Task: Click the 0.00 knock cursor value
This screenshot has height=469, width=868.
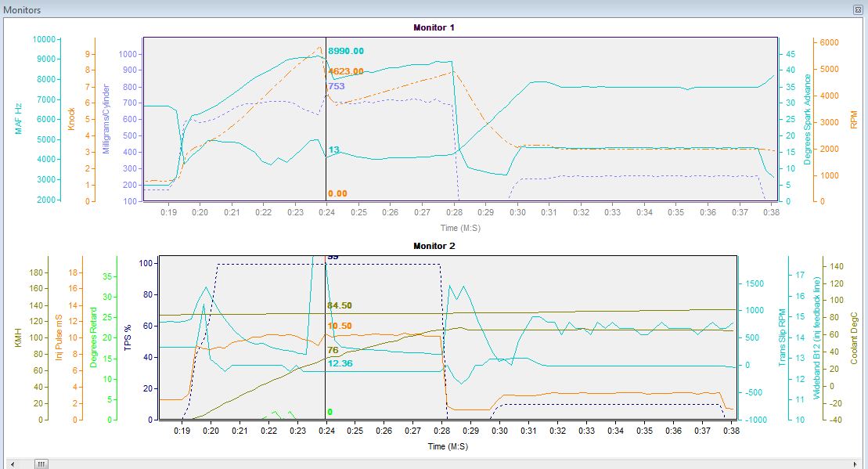Action: tap(337, 194)
